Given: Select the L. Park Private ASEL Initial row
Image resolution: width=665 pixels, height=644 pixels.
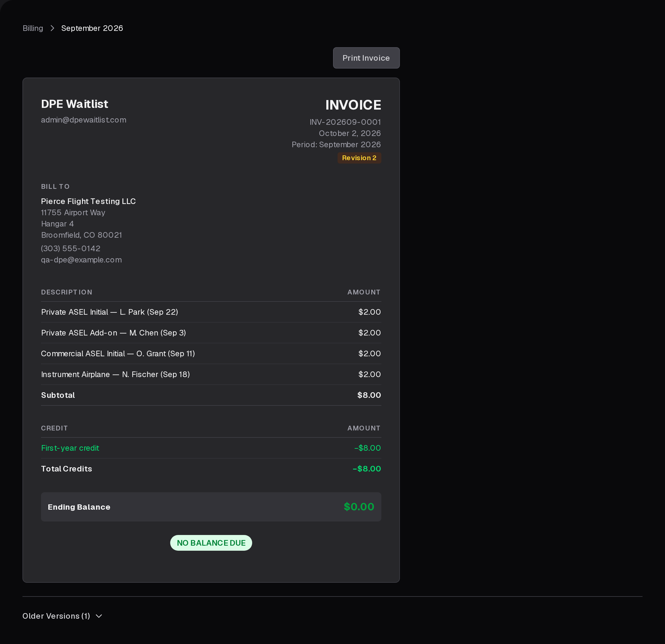Looking at the screenshot, I should pos(211,312).
